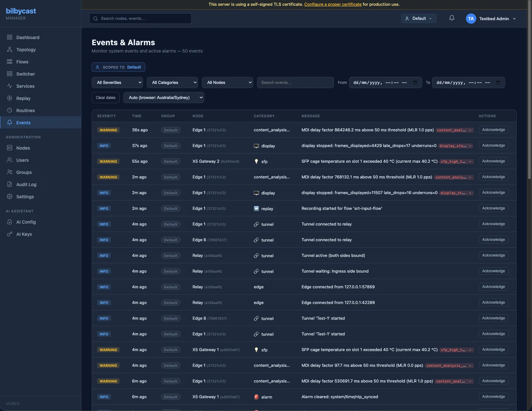Click the WARNING badge in the 6m ago row

coord(108,381)
